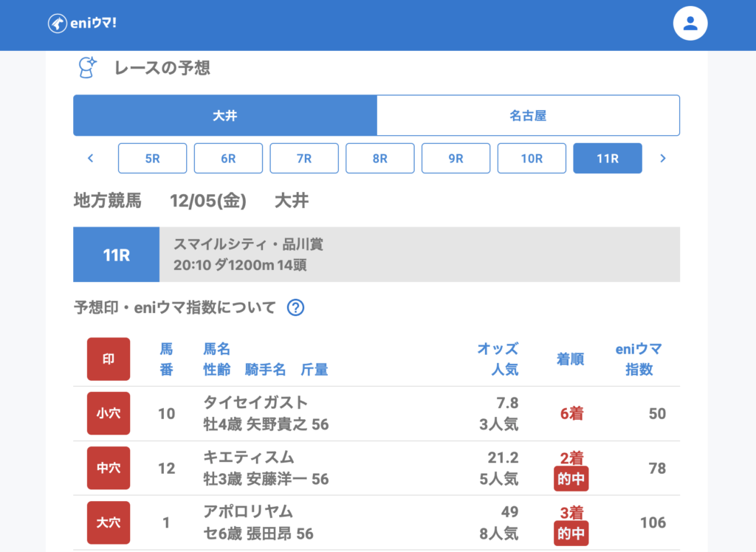Click the 中穴 prediction mark badge

click(x=109, y=468)
